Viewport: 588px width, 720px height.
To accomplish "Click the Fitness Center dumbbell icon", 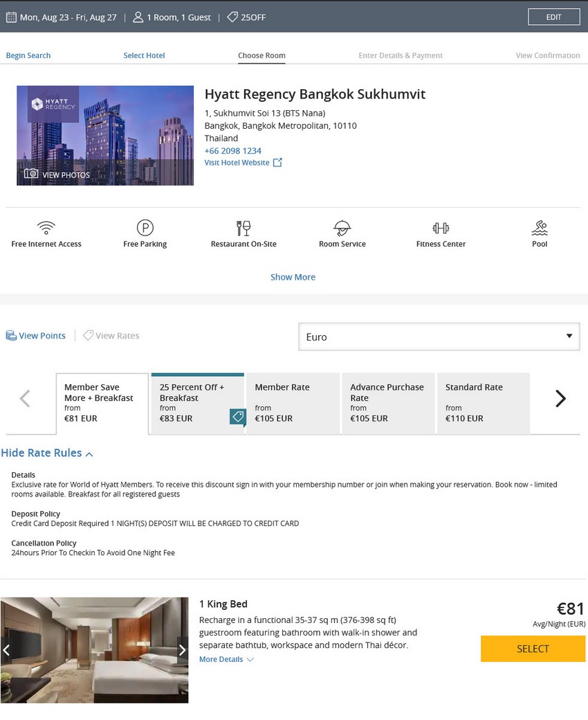I will tap(441, 228).
